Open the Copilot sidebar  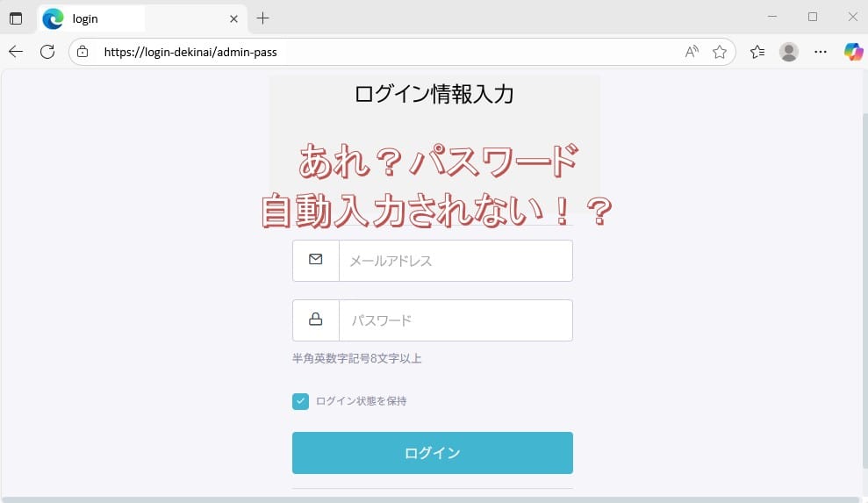[853, 52]
